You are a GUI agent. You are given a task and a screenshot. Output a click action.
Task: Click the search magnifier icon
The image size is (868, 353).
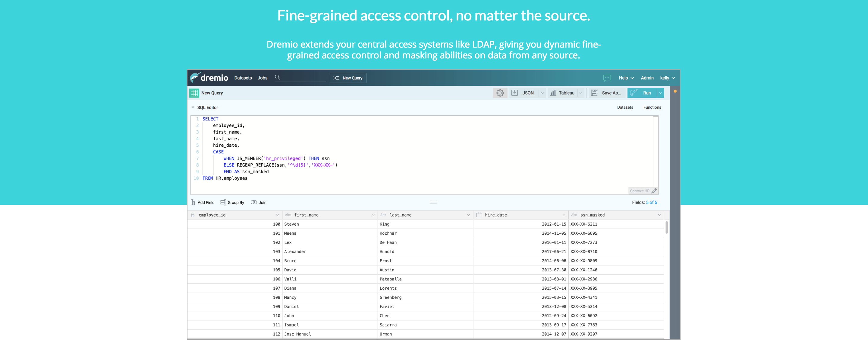click(x=277, y=77)
